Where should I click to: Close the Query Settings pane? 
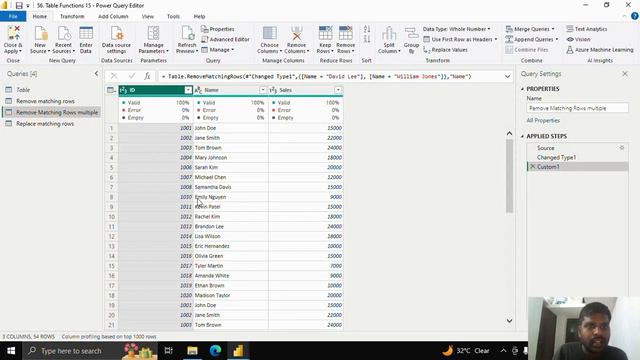point(625,73)
